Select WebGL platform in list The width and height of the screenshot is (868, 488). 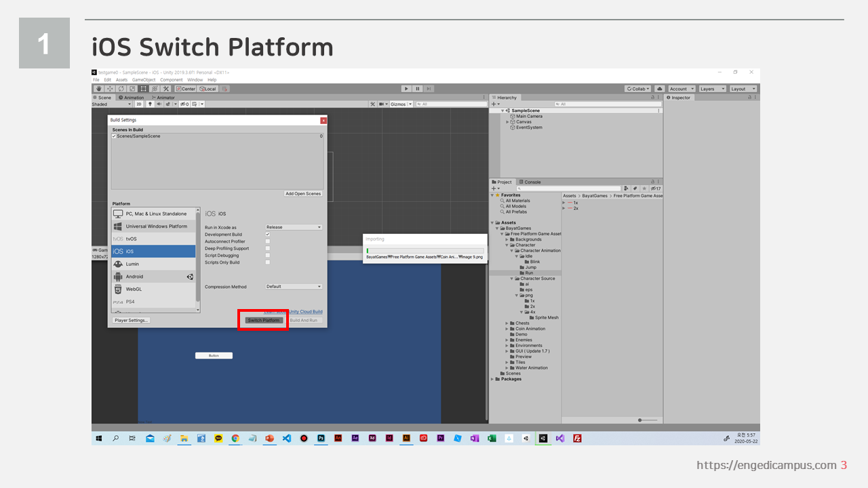tap(153, 289)
